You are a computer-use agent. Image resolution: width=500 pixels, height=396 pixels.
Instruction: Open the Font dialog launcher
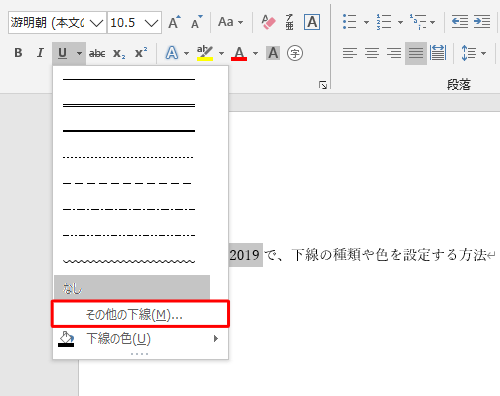[323, 85]
